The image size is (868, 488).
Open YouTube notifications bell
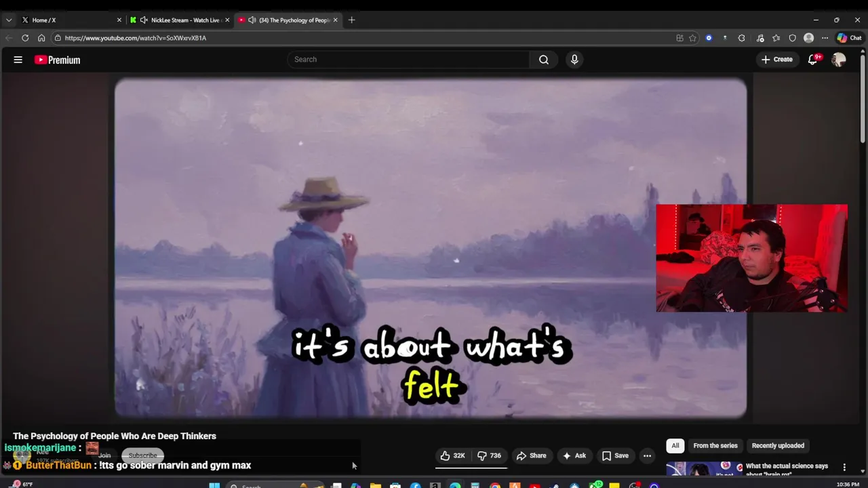(813, 60)
